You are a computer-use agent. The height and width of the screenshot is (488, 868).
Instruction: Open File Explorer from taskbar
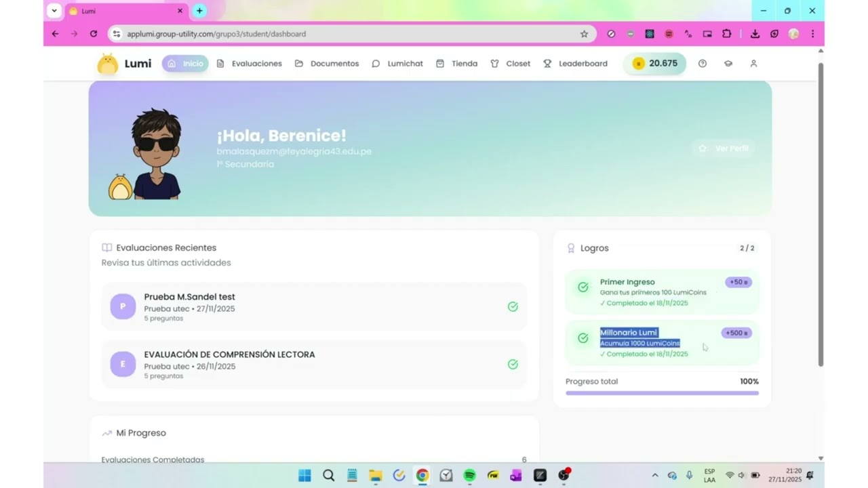pos(376,476)
